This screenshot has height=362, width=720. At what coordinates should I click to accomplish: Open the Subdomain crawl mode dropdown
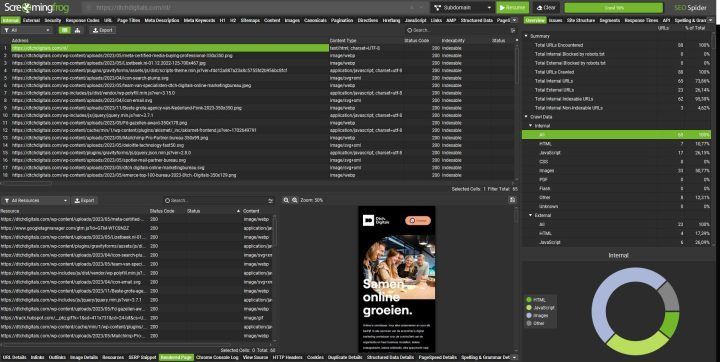462,8
